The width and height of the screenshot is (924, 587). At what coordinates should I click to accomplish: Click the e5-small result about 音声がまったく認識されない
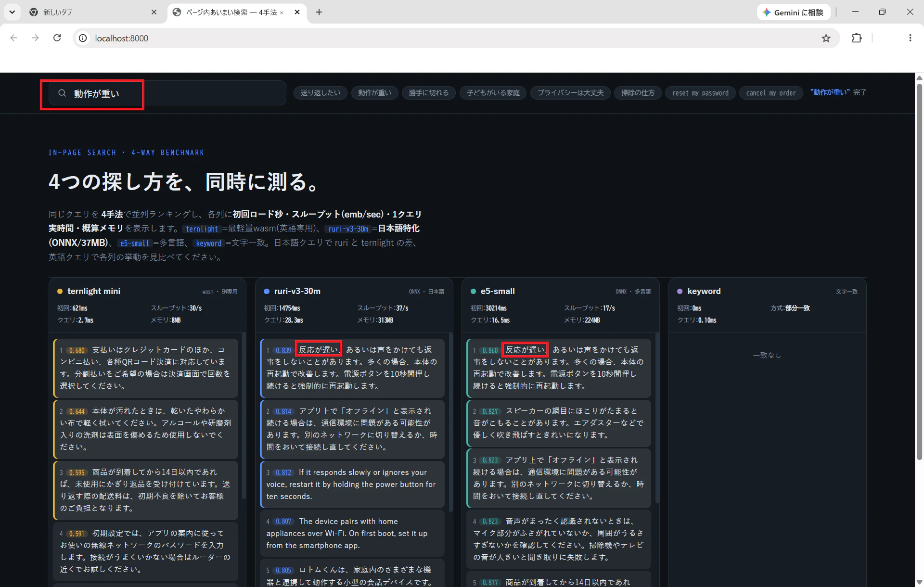[x=559, y=539]
